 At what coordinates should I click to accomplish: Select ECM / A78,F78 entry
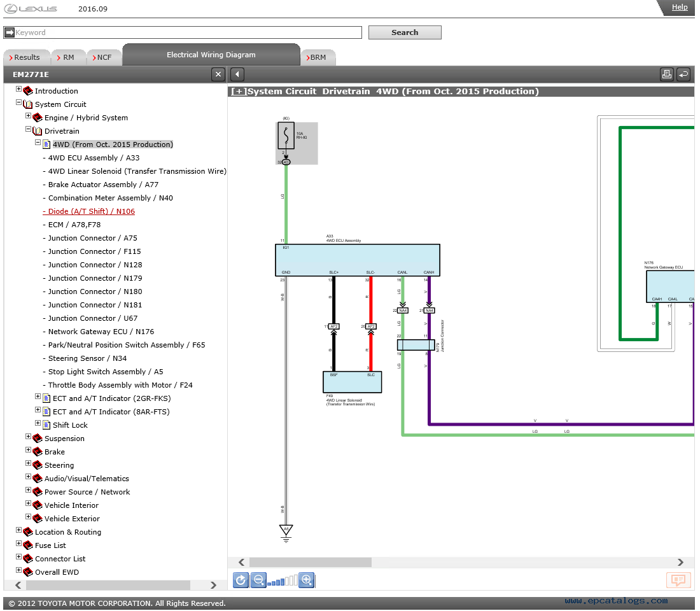pyautogui.click(x=74, y=225)
